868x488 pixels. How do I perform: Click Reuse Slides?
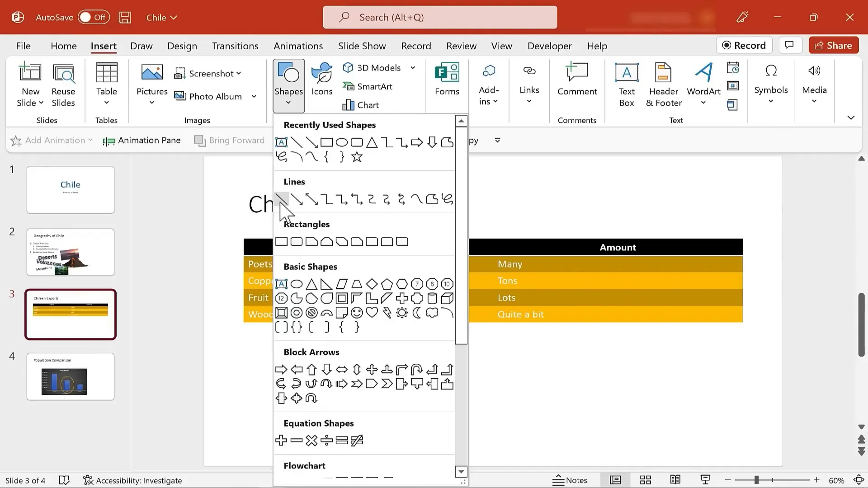tap(63, 85)
